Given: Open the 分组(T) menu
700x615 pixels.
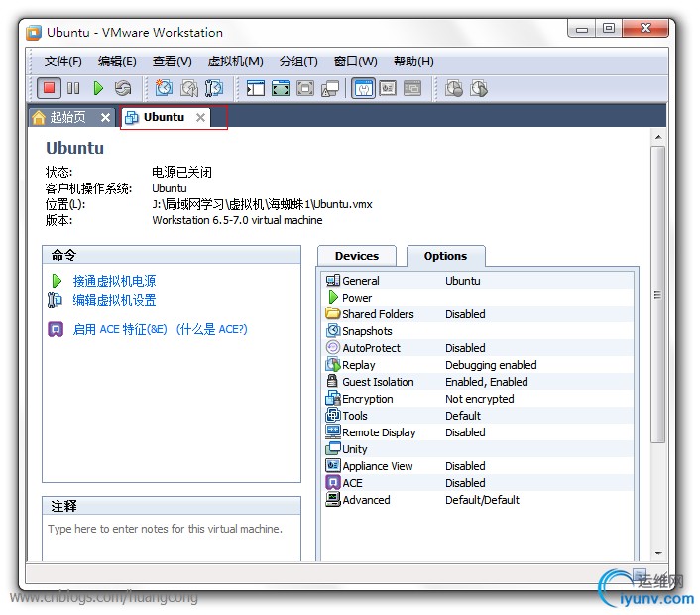Looking at the screenshot, I should tap(298, 61).
